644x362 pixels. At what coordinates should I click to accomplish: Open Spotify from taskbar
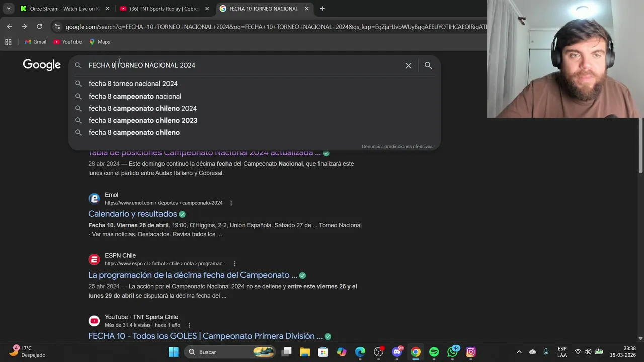pos(434,352)
